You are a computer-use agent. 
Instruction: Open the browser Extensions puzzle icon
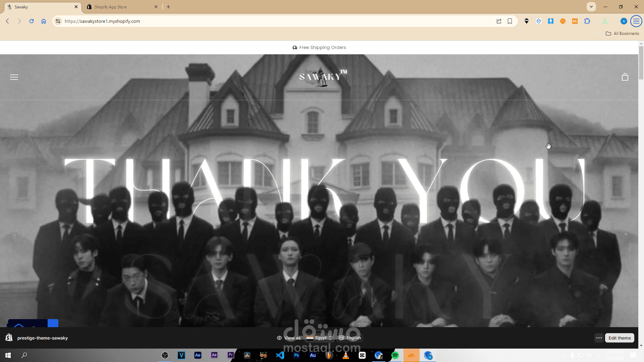[587, 21]
